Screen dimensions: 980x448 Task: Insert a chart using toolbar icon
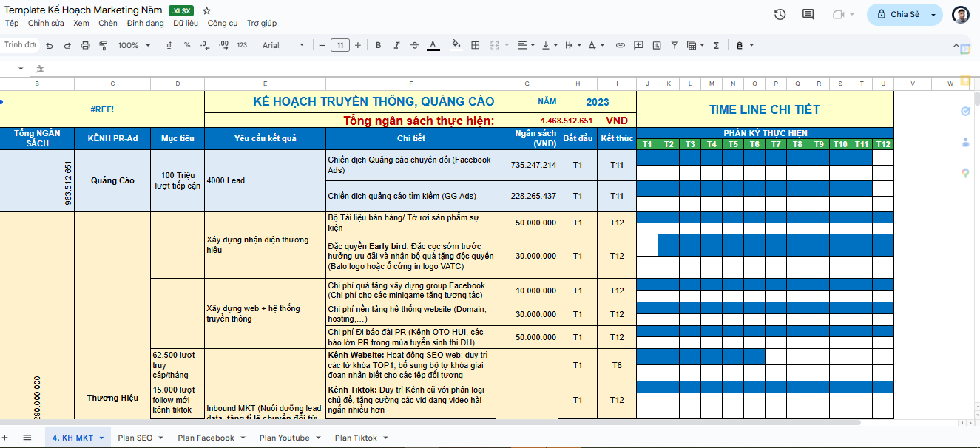(656, 45)
